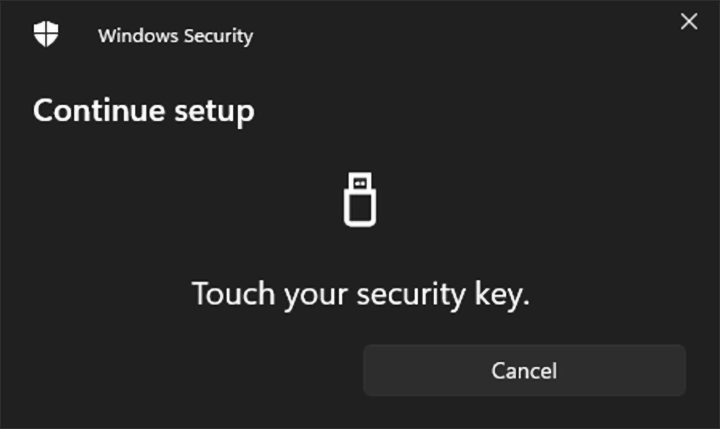Close the Windows Security dialog
The width and height of the screenshot is (720, 429).
click(x=689, y=22)
